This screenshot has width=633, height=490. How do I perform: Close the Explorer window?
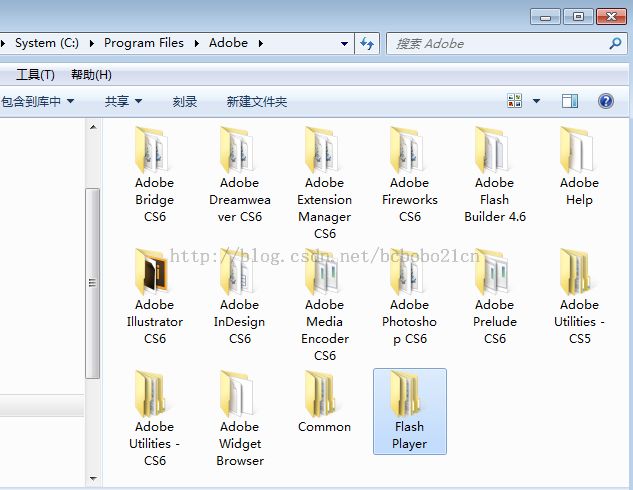point(611,17)
